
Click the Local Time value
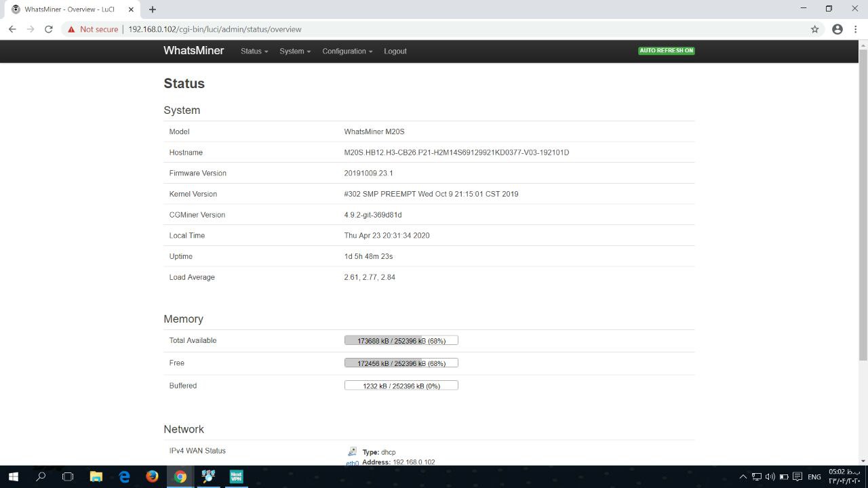(387, 236)
